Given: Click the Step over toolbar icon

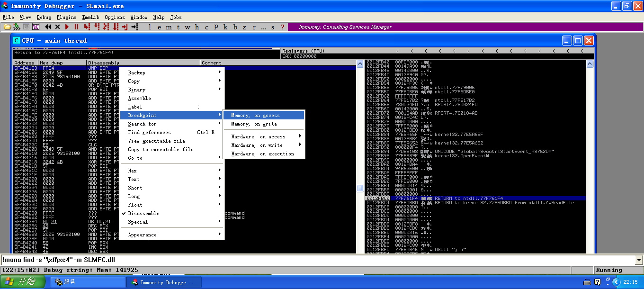Looking at the screenshot, I should pos(98,27).
